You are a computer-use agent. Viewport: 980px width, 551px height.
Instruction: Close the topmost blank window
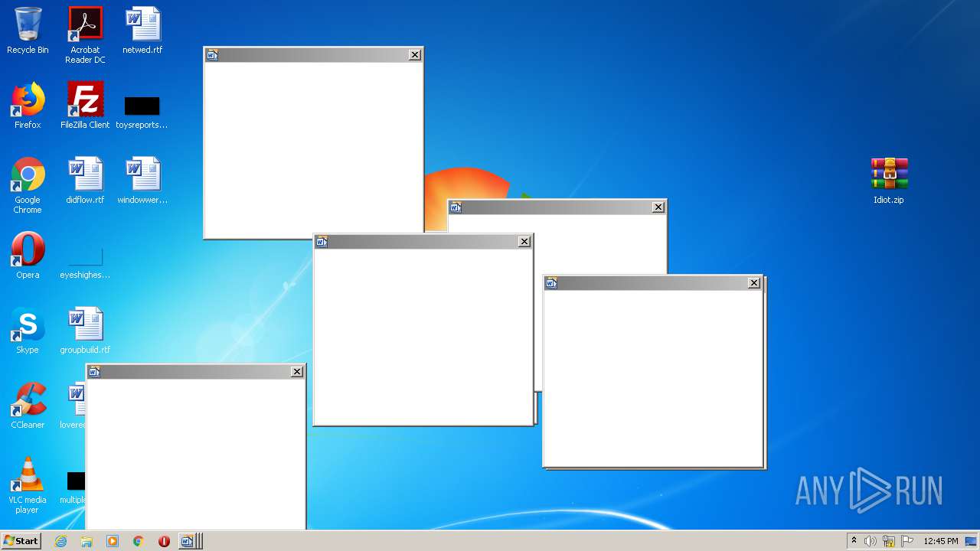point(414,54)
